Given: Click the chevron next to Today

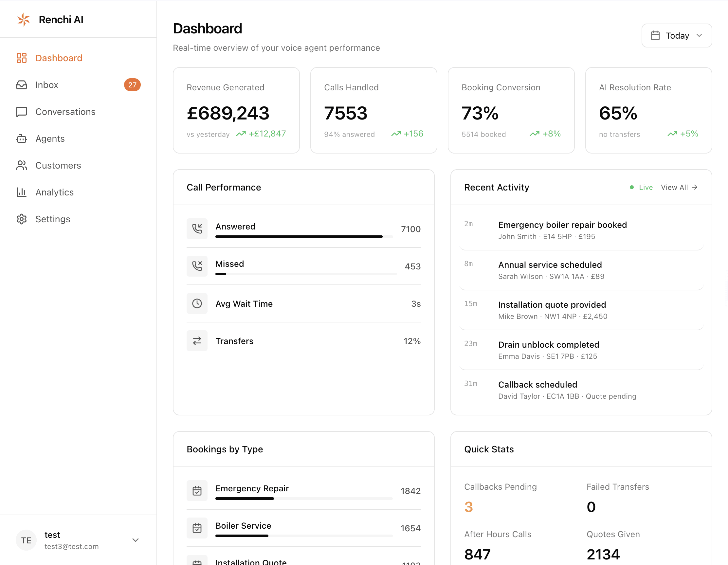Looking at the screenshot, I should pos(699,36).
